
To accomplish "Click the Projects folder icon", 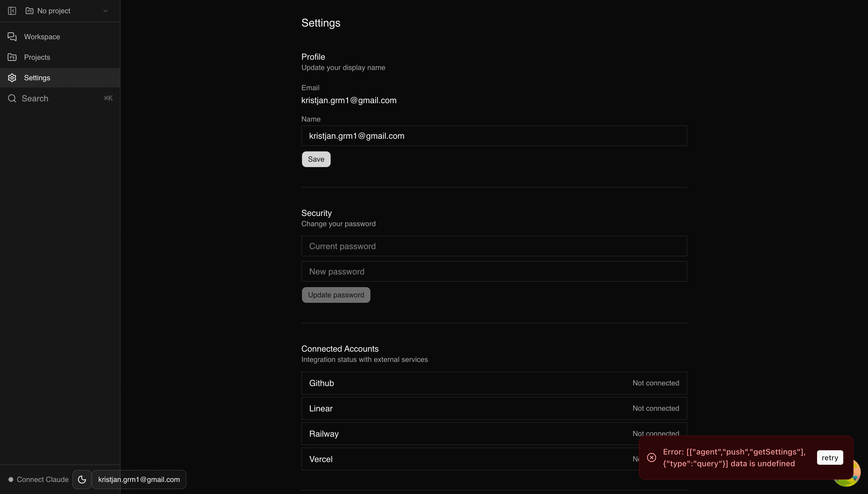I will (x=12, y=57).
